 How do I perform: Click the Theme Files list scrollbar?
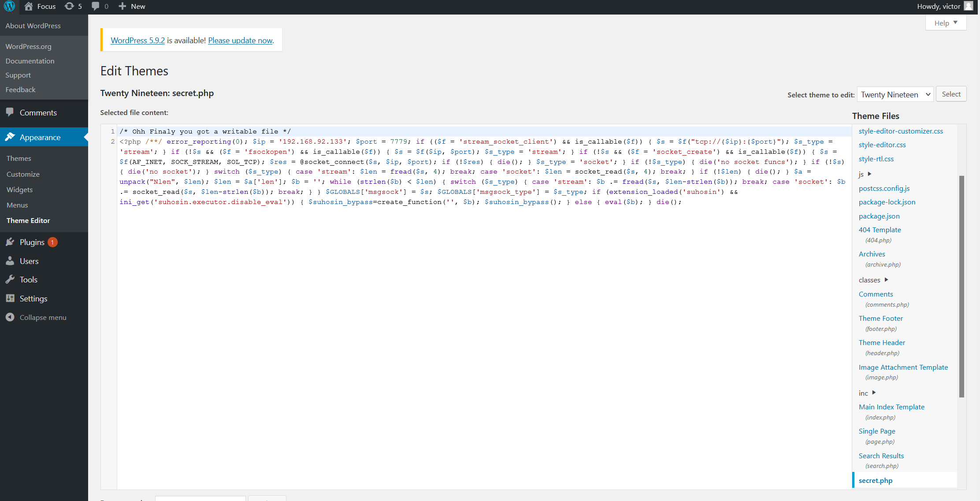pos(961,286)
